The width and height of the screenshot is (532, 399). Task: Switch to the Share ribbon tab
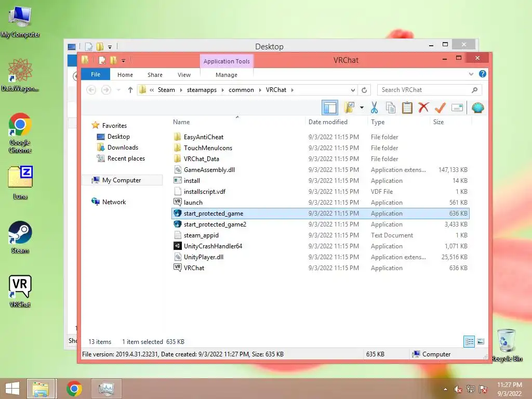155,75
